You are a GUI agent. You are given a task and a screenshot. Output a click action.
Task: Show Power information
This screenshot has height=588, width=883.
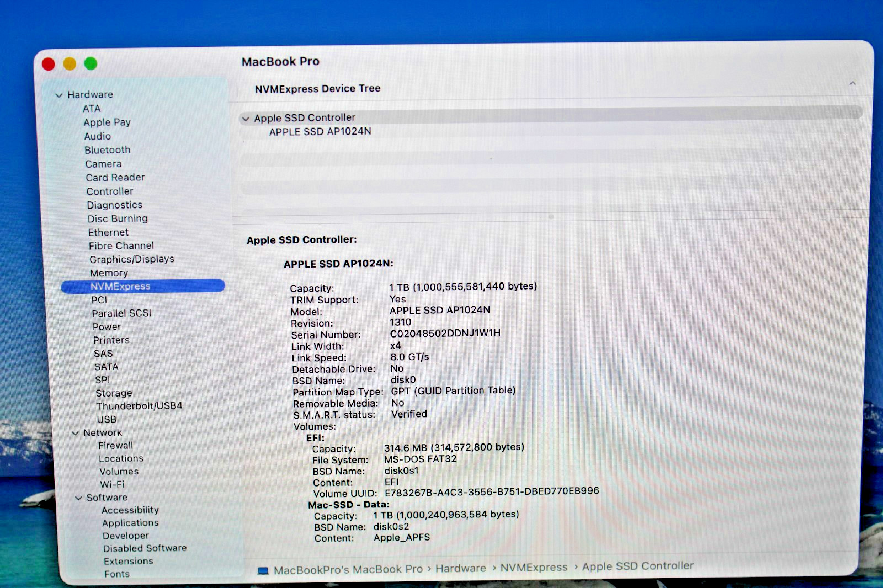point(107,327)
